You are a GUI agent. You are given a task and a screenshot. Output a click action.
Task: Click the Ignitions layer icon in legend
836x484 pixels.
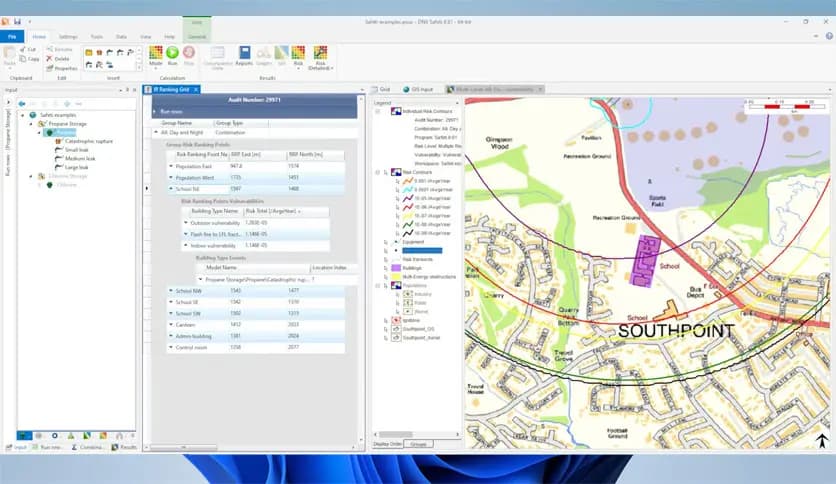coord(396,320)
